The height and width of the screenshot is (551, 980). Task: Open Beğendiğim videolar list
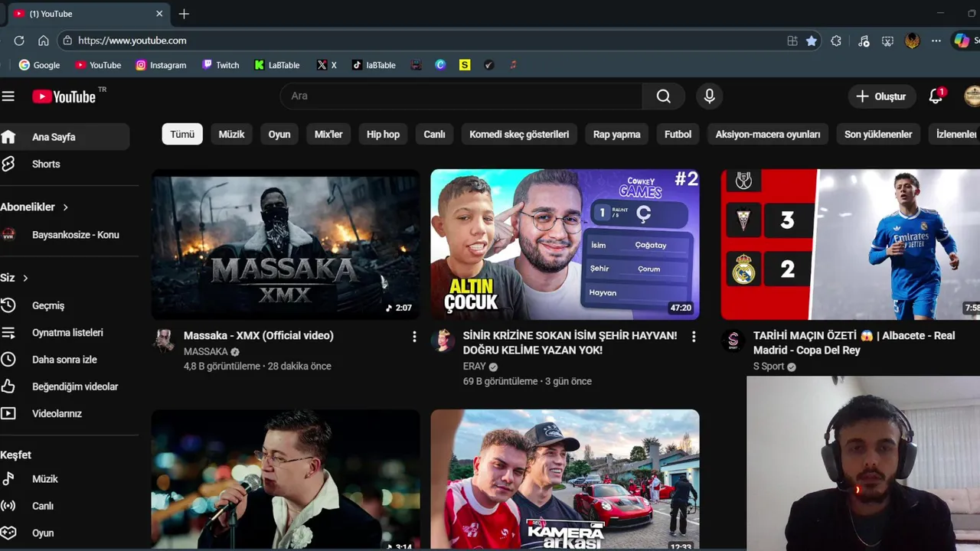point(65,386)
